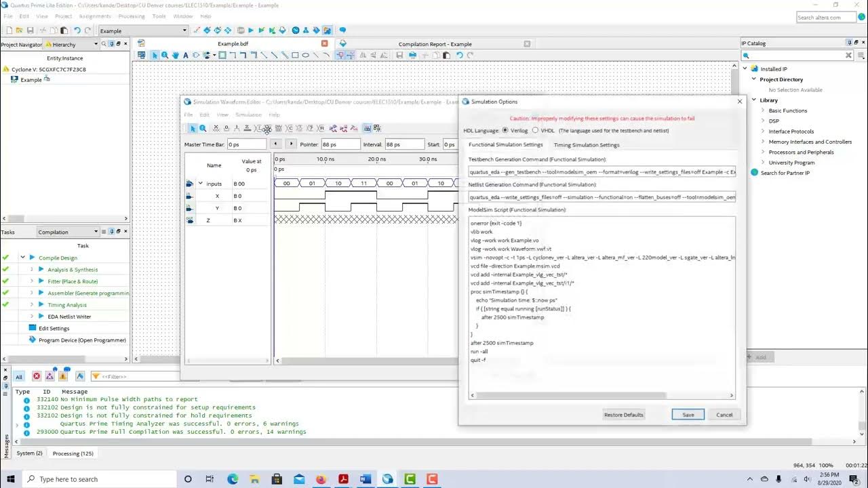Click the stop processing icon in main toolbar
Screen dimensions: 868x488
pos(241,30)
